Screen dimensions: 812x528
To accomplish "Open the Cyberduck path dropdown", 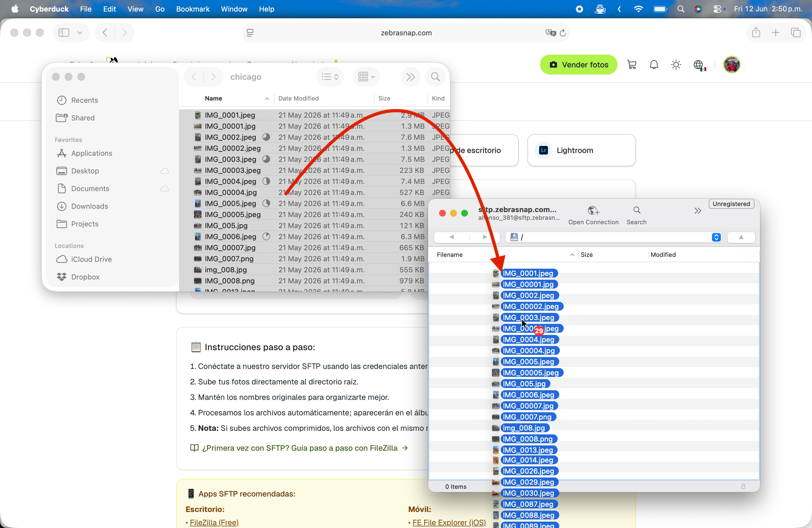I will (716, 237).
